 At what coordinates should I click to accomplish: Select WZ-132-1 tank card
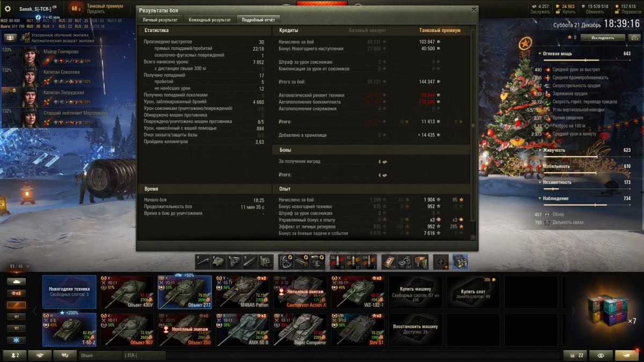click(358, 292)
